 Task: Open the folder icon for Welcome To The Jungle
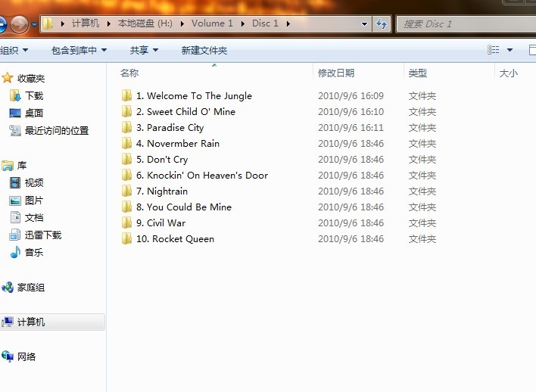pyautogui.click(x=126, y=95)
